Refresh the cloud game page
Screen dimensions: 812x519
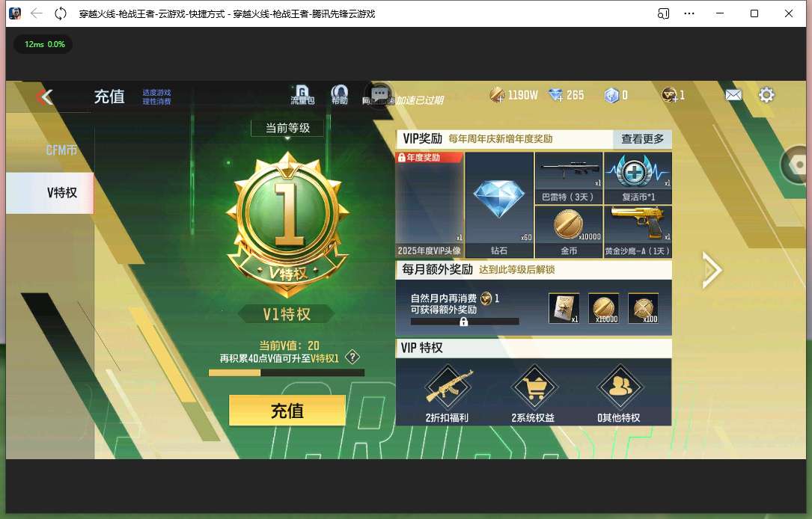click(x=61, y=13)
